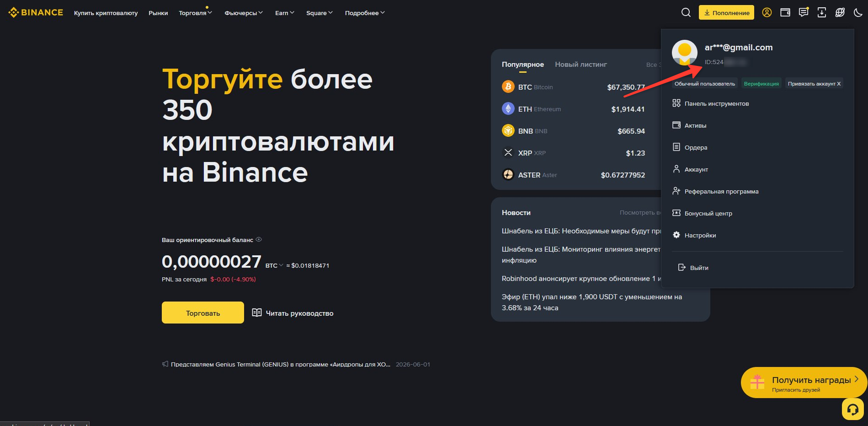Screen dimensions: 868x426
Task: Click the Аккаунт person icon
Action: point(676,169)
